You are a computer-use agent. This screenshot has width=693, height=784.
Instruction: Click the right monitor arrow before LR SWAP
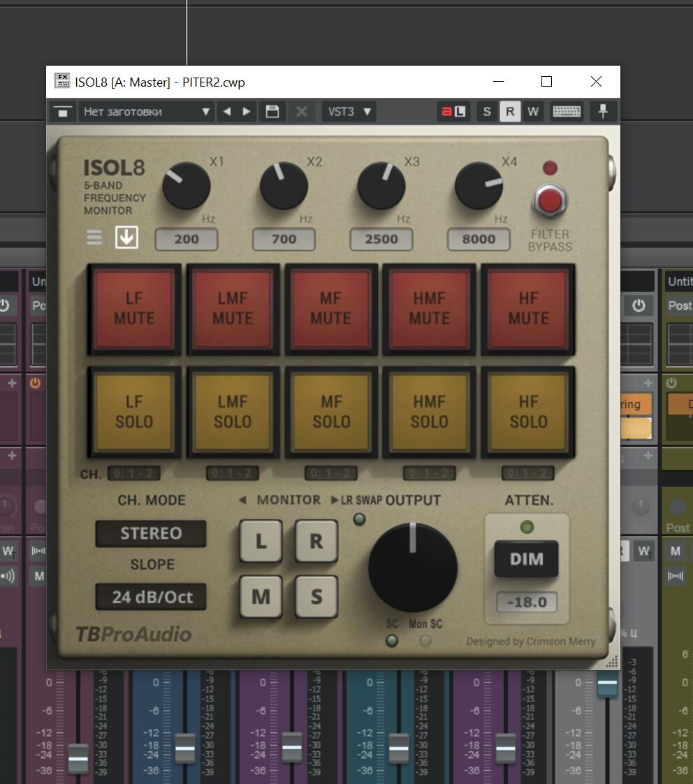pyautogui.click(x=335, y=500)
